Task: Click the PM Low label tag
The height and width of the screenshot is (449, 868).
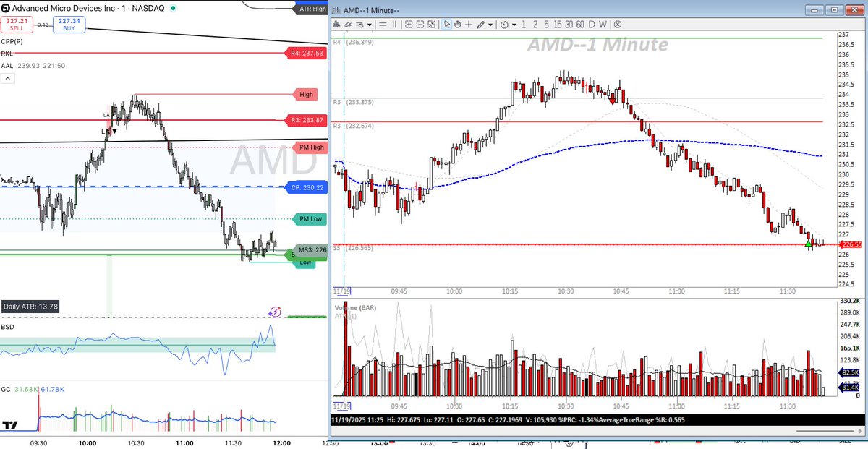Action: [309, 219]
